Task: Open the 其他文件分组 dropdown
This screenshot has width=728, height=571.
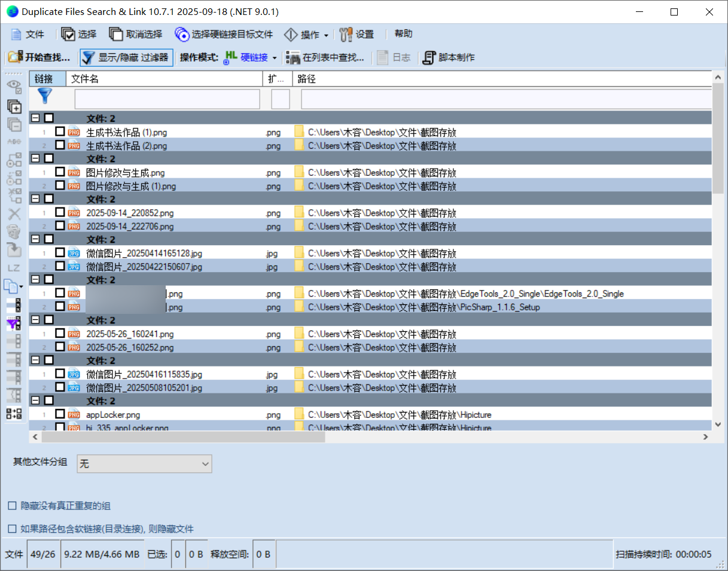Action: pyautogui.click(x=144, y=463)
